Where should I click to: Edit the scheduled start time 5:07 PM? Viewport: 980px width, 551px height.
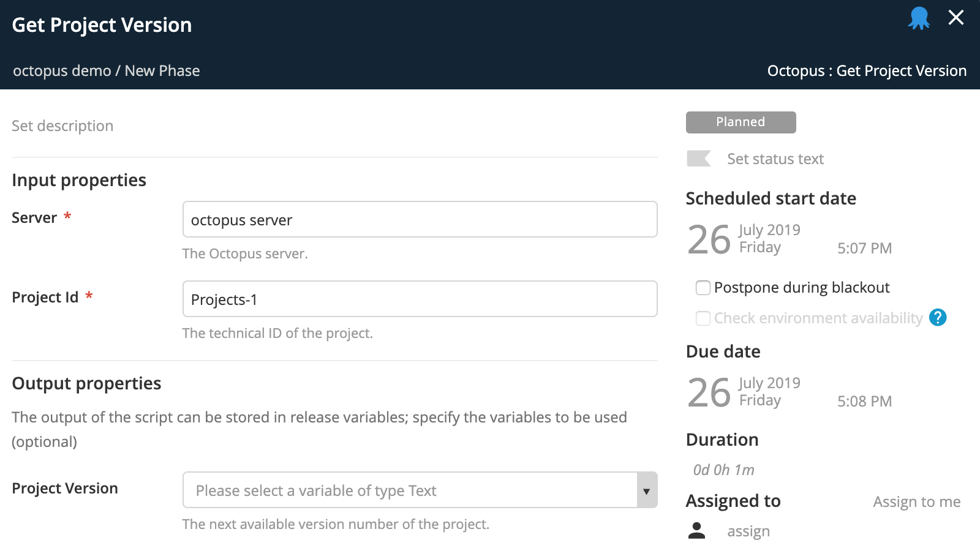(x=864, y=248)
